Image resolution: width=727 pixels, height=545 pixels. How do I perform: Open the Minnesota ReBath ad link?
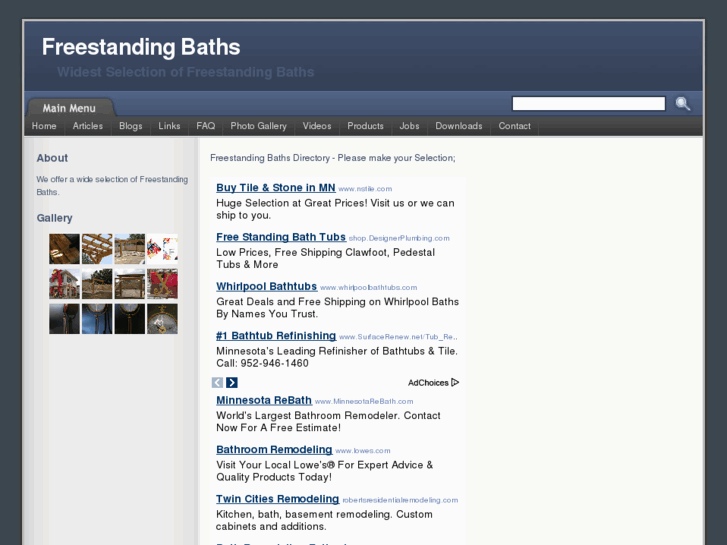tap(264, 400)
